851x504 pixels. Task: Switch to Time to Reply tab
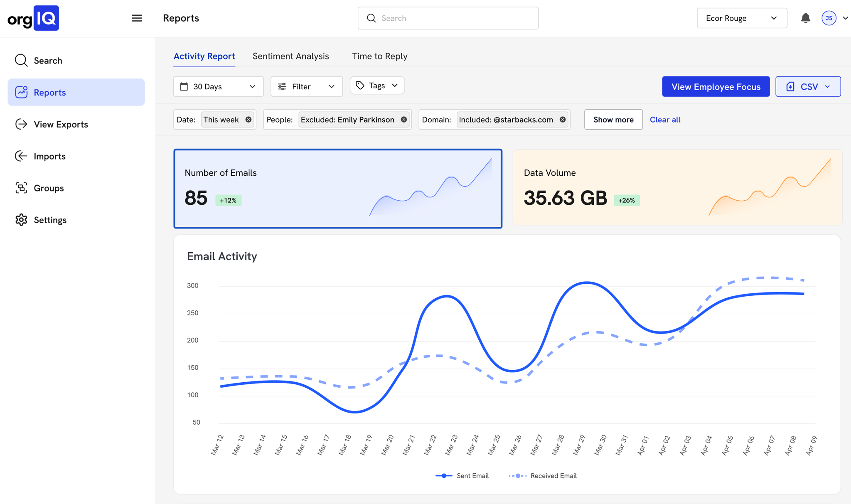tap(379, 56)
